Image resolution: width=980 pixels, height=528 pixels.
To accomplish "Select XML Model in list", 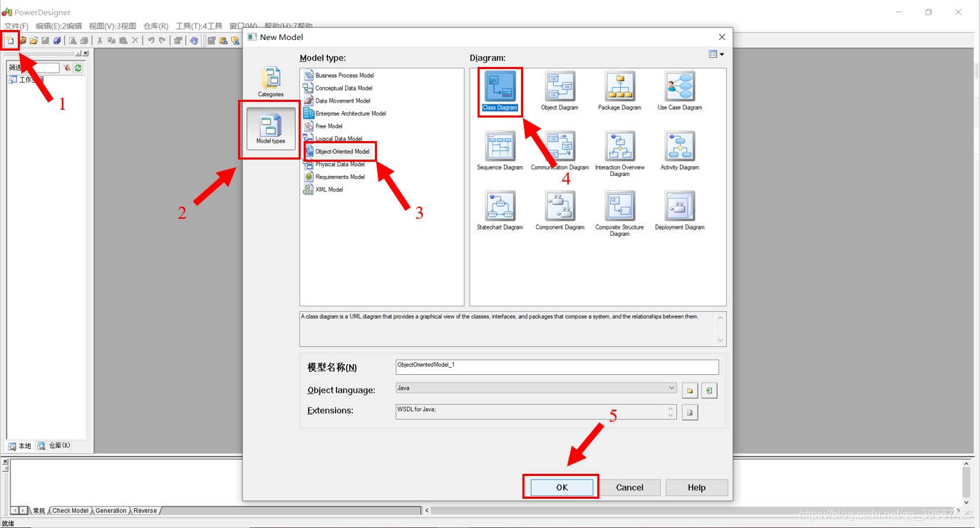I will [324, 190].
